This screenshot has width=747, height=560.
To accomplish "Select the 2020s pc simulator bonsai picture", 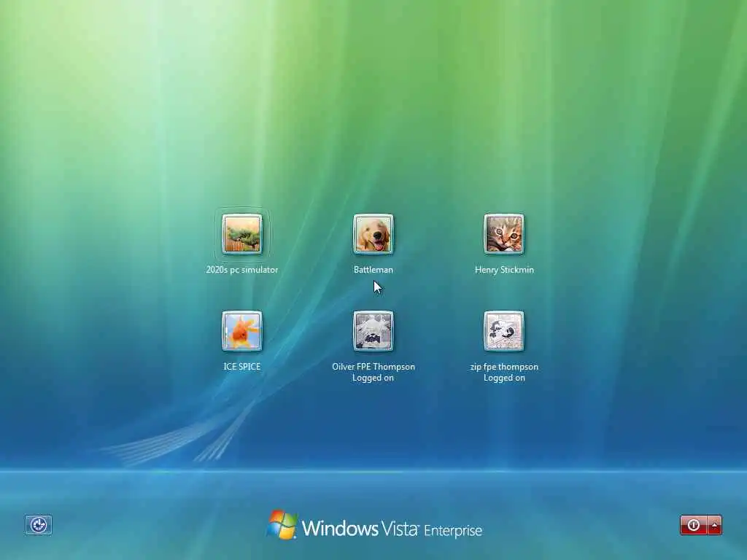I will click(242, 234).
